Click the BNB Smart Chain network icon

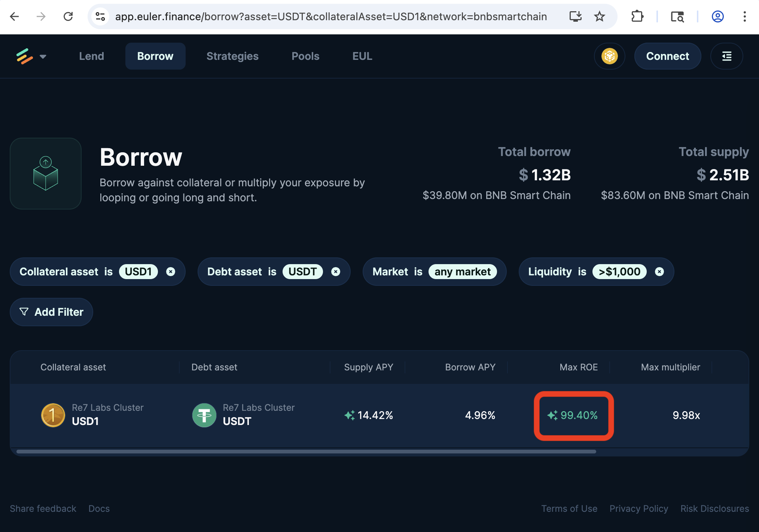[610, 56]
